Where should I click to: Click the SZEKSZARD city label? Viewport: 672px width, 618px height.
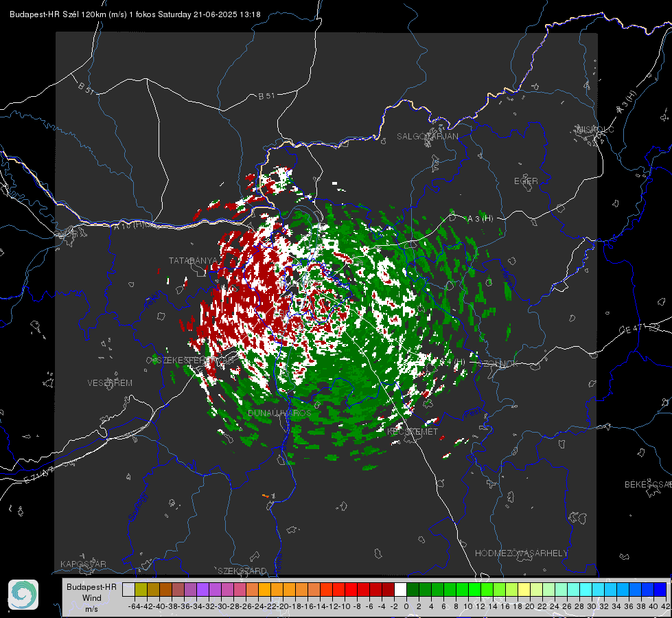tap(242, 571)
